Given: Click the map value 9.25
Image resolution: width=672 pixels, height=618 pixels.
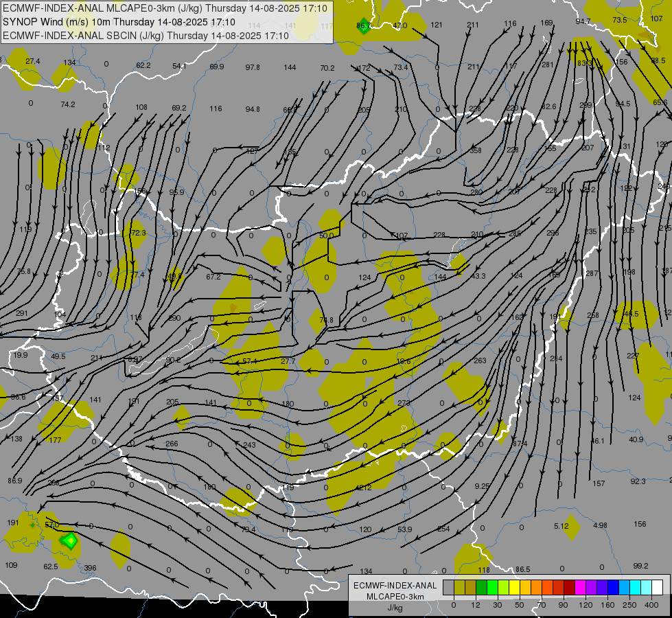Looking at the screenshot, I should (x=482, y=486).
